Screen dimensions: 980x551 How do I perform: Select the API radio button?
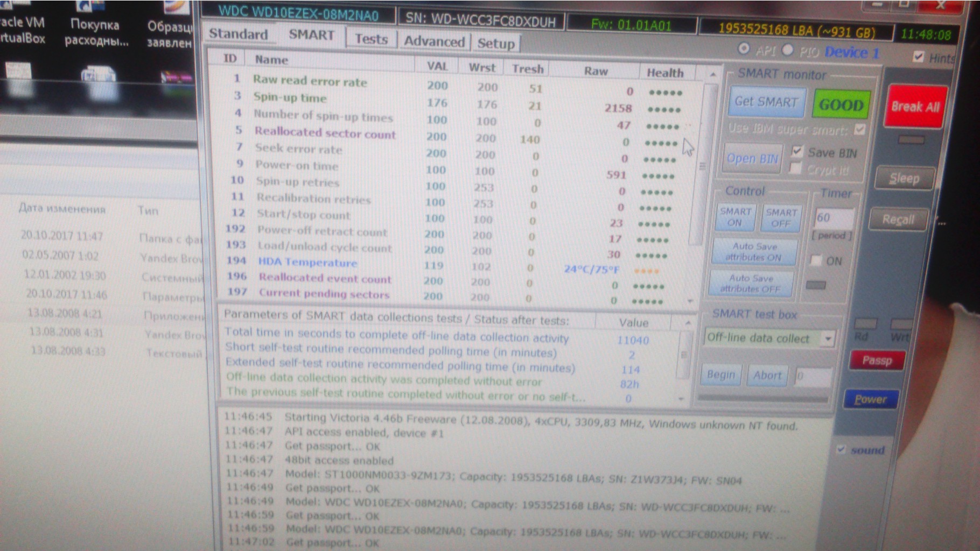(x=744, y=48)
